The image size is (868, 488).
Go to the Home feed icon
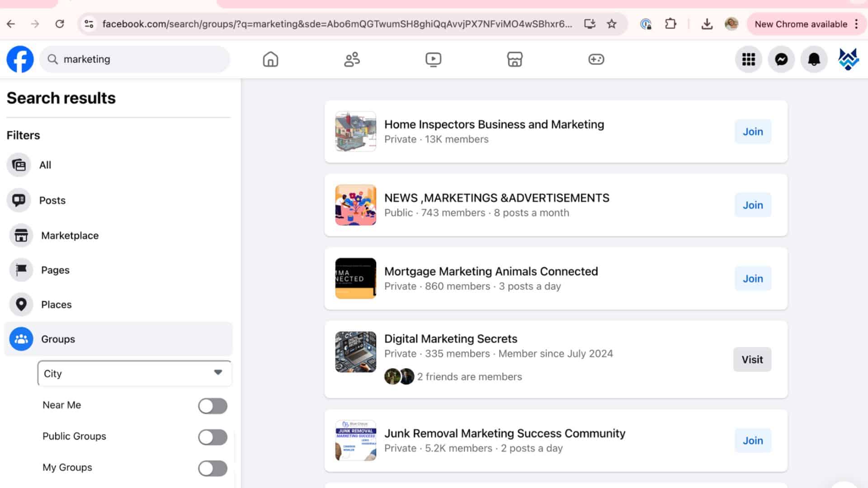pyautogui.click(x=270, y=59)
